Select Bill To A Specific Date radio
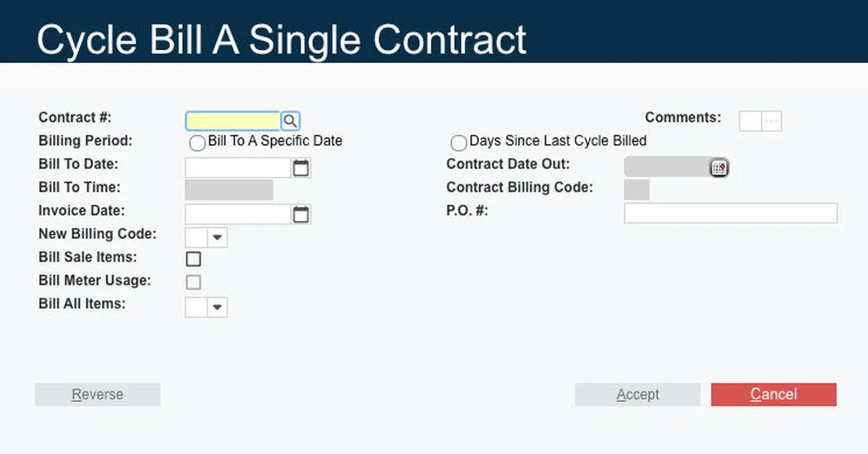The height and width of the screenshot is (454, 868). [x=197, y=143]
